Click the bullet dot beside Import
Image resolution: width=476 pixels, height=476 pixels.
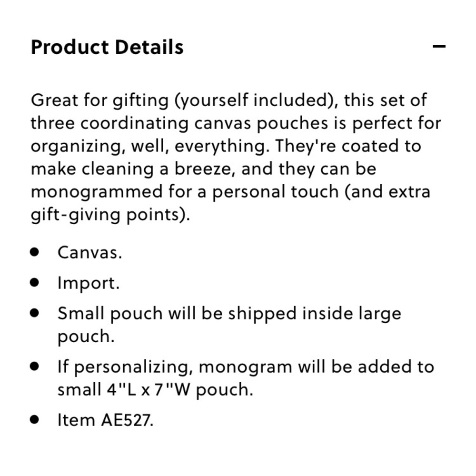[35, 283]
